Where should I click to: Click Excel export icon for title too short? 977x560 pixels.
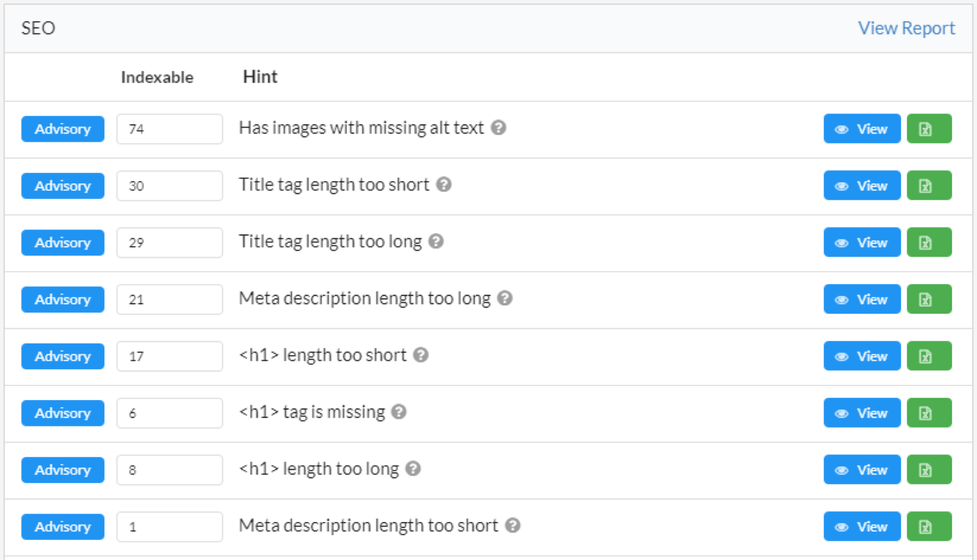pyautogui.click(x=929, y=185)
